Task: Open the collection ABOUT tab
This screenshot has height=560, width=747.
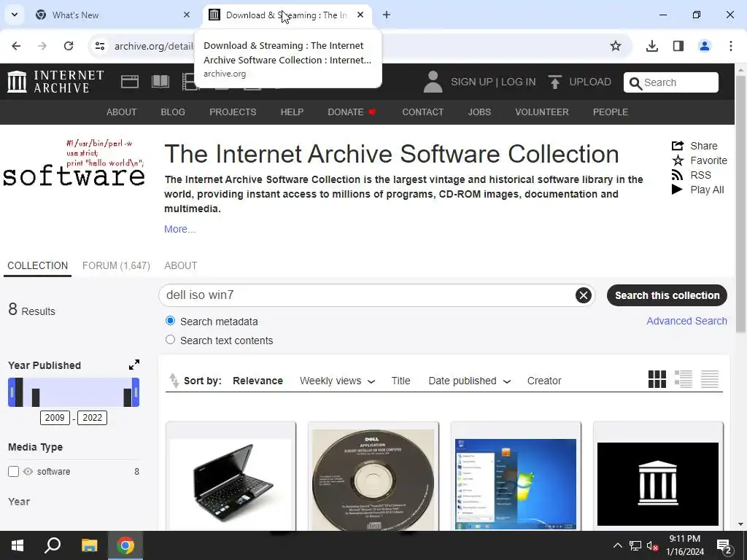Action: pyautogui.click(x=181, y=265)
